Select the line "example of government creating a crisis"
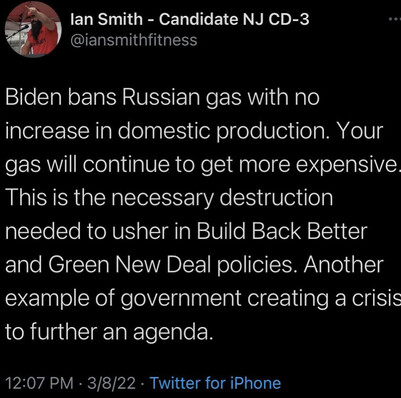 click(203, 298)
